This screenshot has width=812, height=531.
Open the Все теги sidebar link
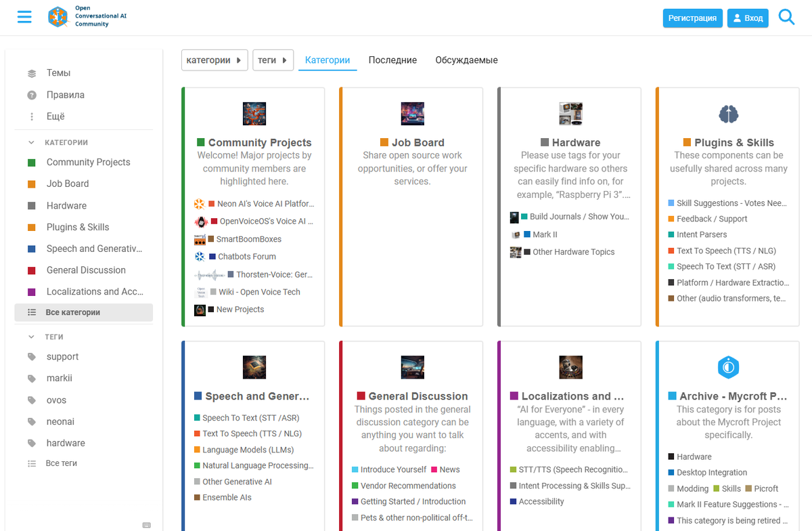(84, 463)
